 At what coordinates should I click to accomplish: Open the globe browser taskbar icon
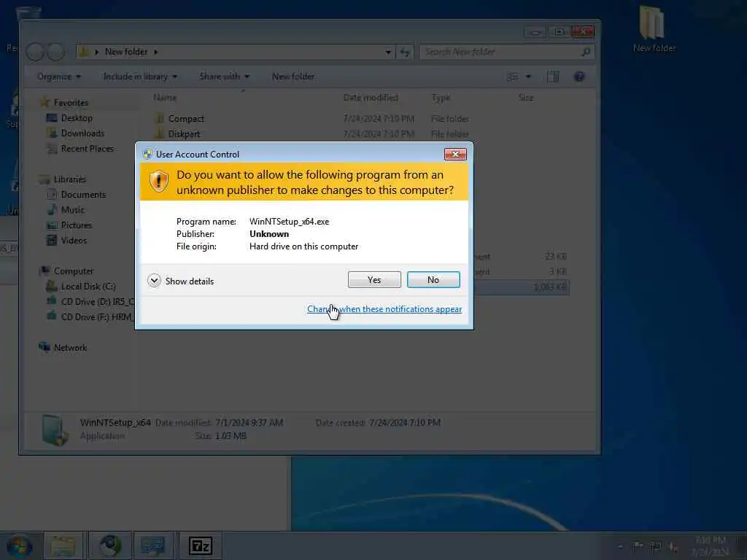[x=109, y=545]
